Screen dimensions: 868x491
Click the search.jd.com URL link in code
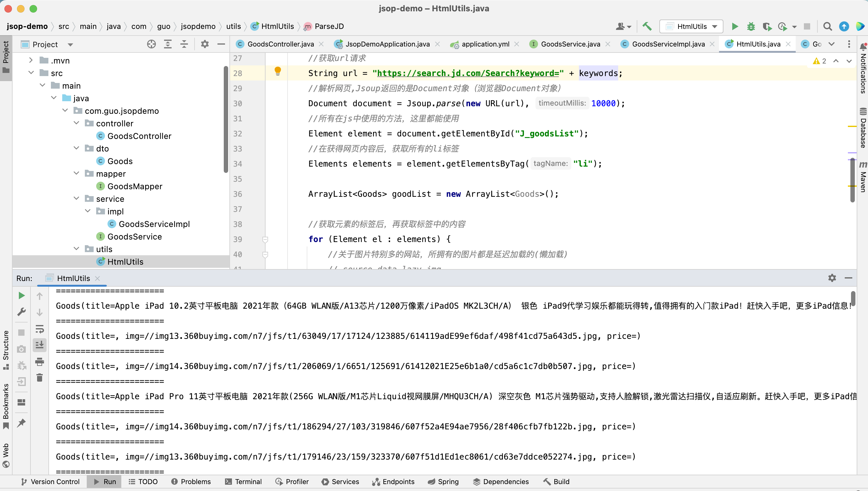click(468, 73)
